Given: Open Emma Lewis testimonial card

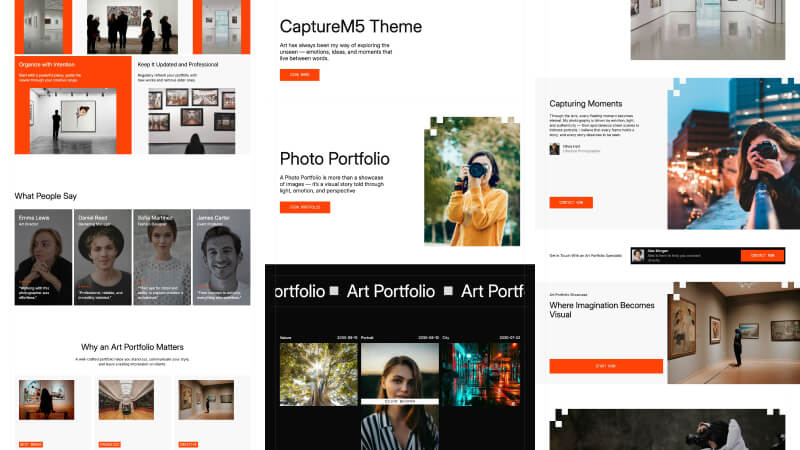Looking at the screenshot, I should click(43, 257).
